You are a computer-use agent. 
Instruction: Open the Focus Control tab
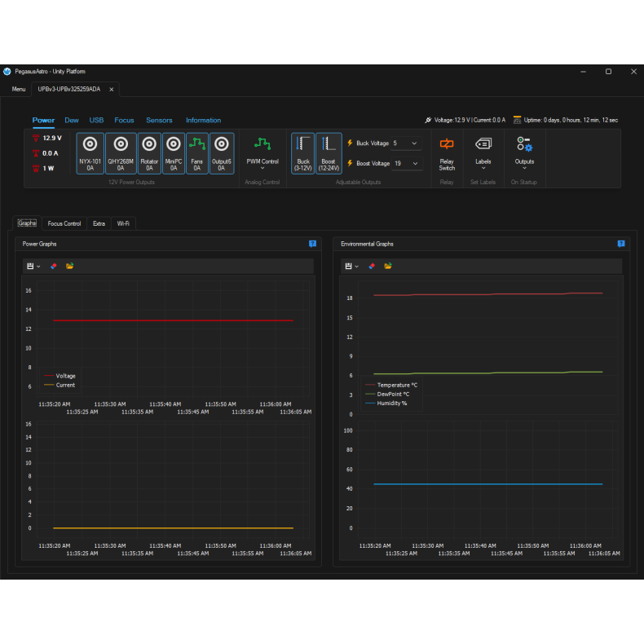[64, 223]
